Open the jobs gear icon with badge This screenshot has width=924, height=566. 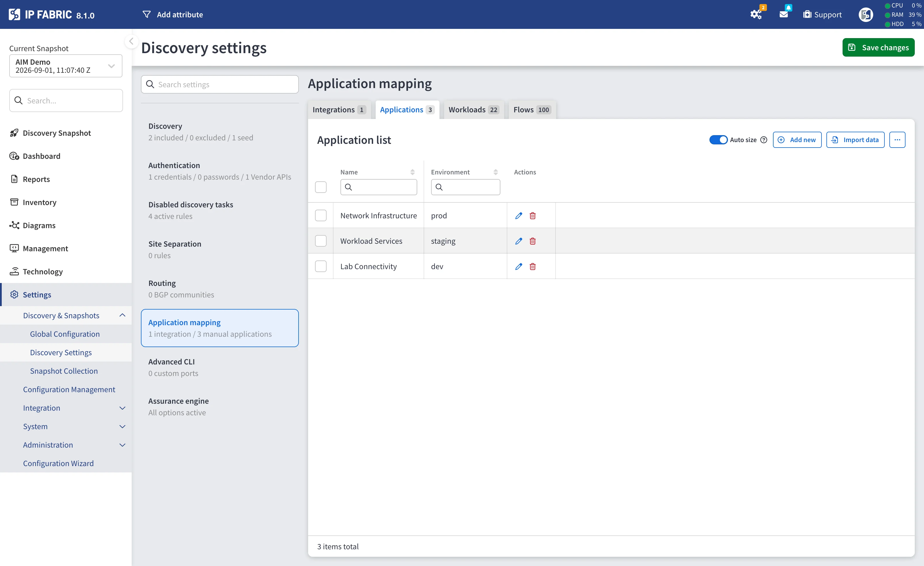click(x=756, y=14)
